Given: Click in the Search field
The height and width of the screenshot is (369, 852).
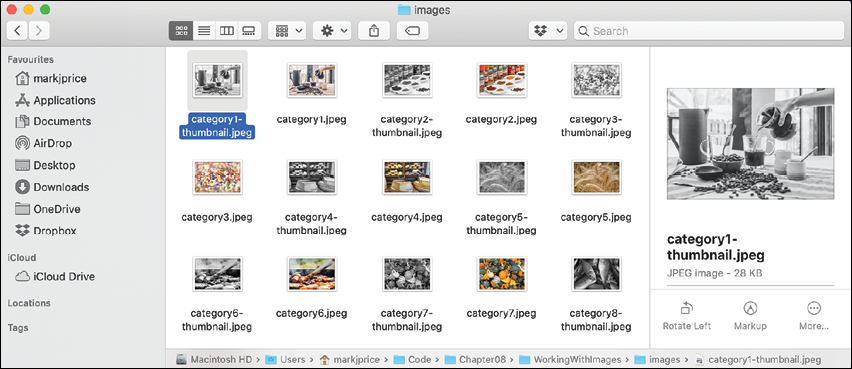Looking at the screenshot, I should coord(709,31).
